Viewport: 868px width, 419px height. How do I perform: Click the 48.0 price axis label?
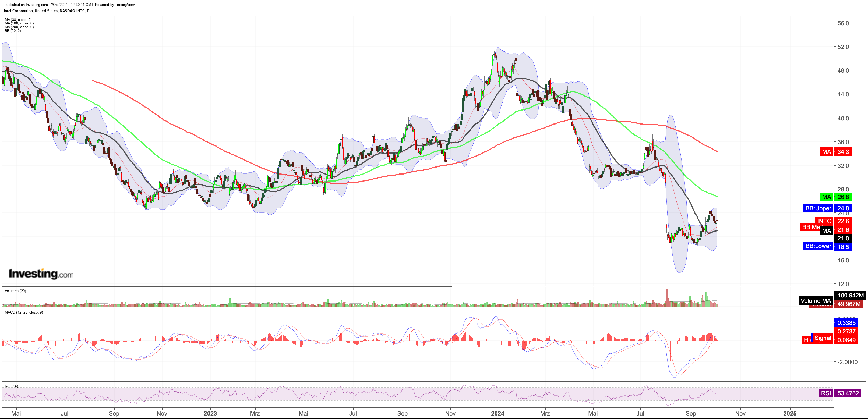843,71
